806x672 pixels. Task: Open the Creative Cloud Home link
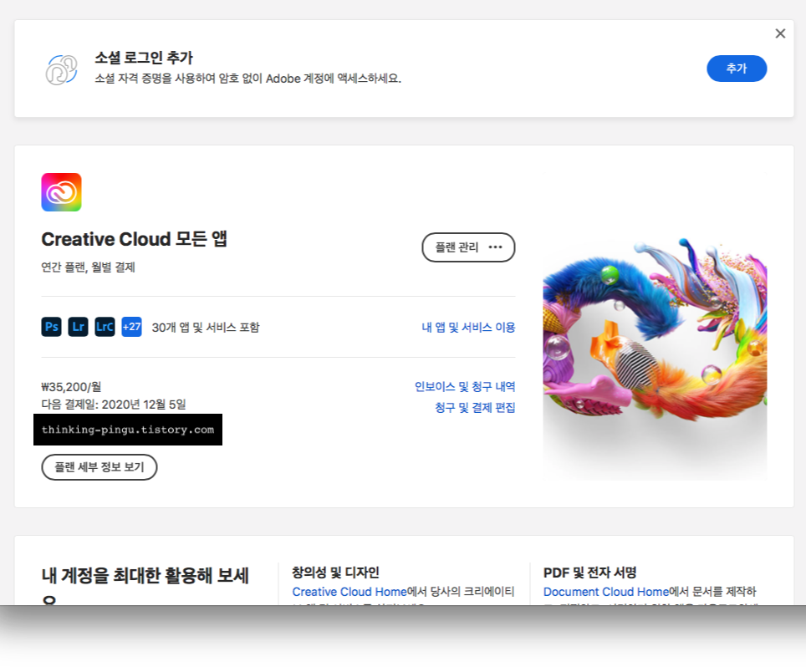pos(349,592)
